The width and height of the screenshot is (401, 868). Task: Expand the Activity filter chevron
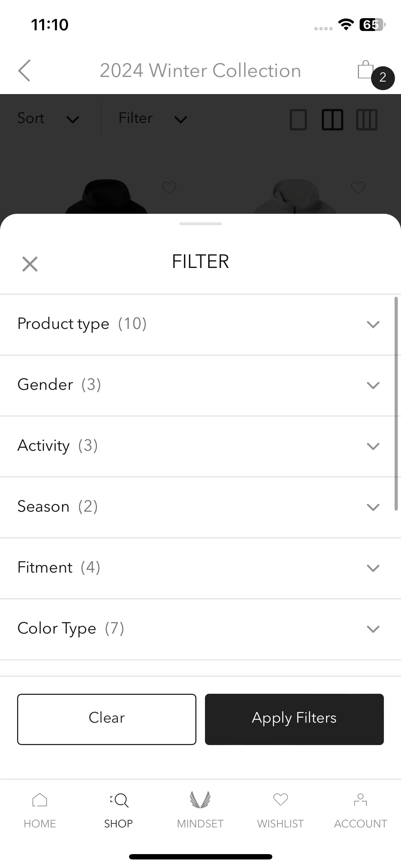tap(373, 446)
